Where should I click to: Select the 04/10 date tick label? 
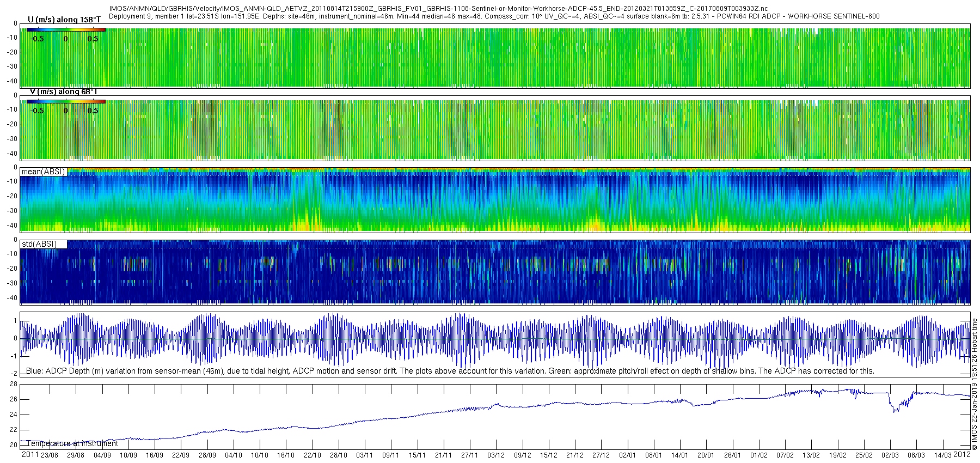point(234,455)
